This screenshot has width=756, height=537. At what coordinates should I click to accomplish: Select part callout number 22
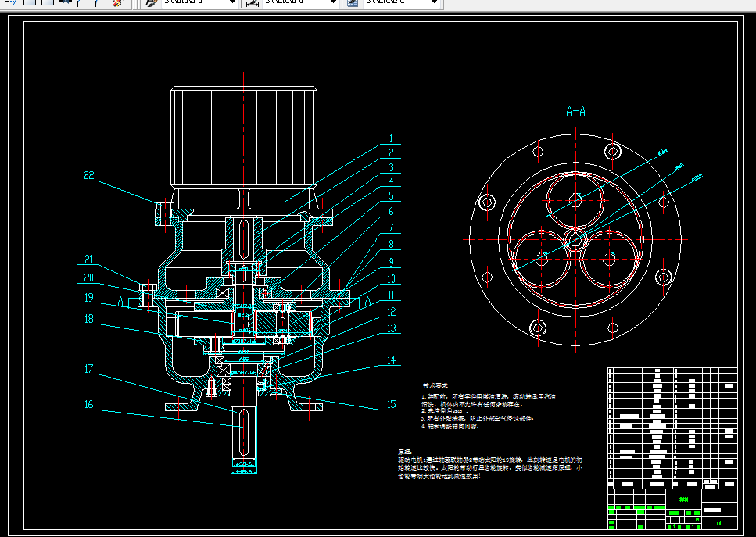point(89,175)
